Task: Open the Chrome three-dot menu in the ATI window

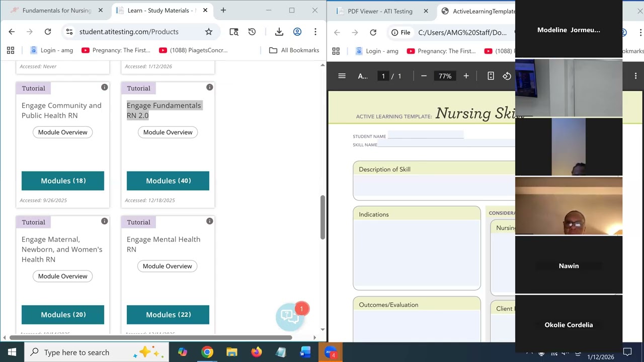Action: point(315,32)
